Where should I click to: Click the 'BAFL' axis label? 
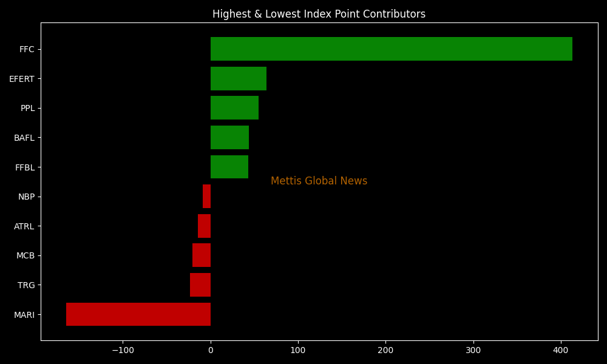click(24, 138)
